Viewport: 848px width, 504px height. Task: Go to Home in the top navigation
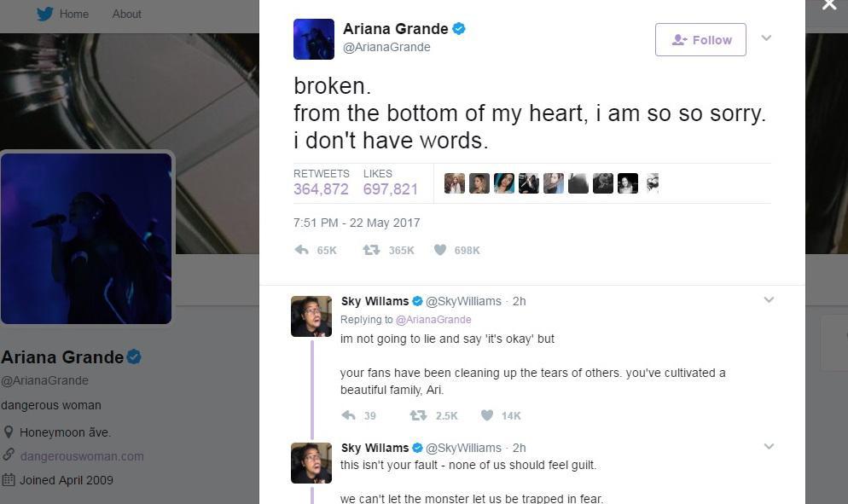click(74, 14)
